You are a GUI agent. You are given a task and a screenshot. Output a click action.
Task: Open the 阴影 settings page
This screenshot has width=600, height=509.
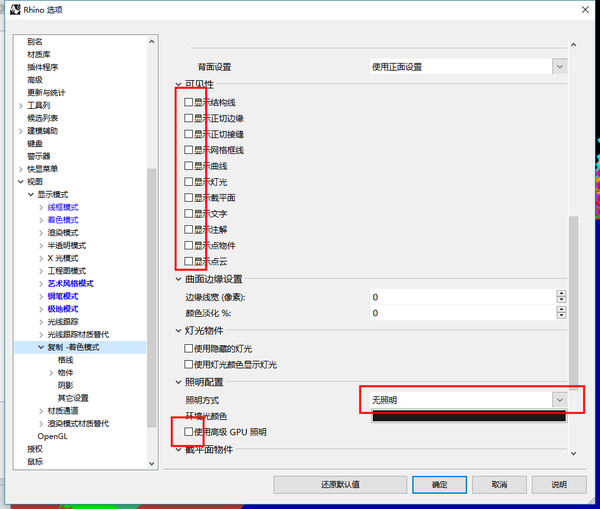click(x=65, y=385)
